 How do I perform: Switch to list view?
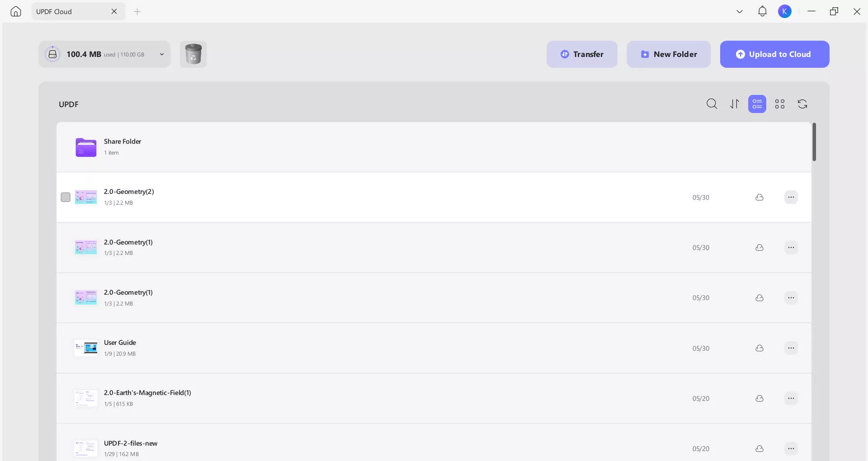(x=757, y=104)
